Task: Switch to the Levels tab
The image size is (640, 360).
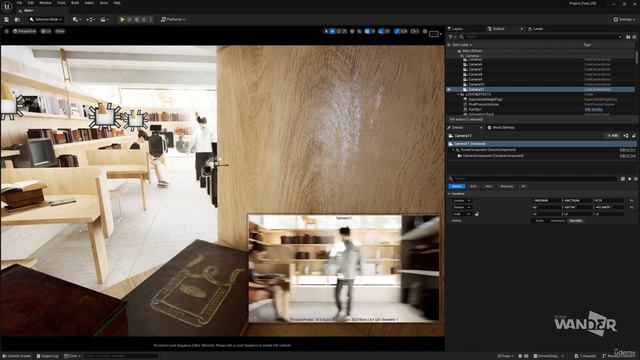Action: click(536, 29)
